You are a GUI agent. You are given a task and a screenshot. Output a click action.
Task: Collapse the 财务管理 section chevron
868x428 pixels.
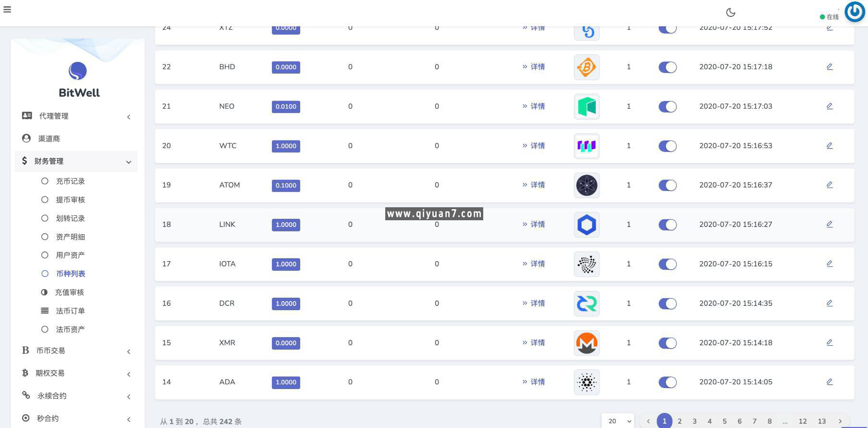[x=128, y=162]
